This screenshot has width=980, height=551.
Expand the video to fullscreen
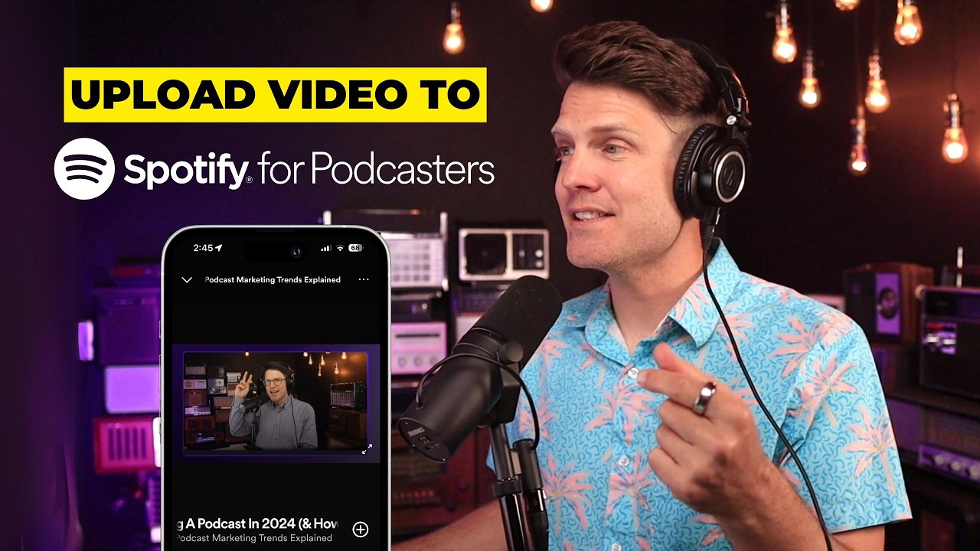(367, 449)
